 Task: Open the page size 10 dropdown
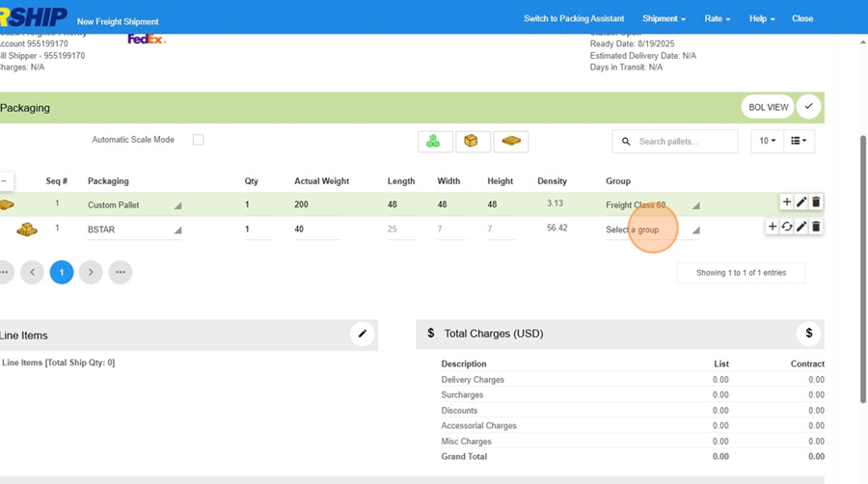click(x=767, y=142)
